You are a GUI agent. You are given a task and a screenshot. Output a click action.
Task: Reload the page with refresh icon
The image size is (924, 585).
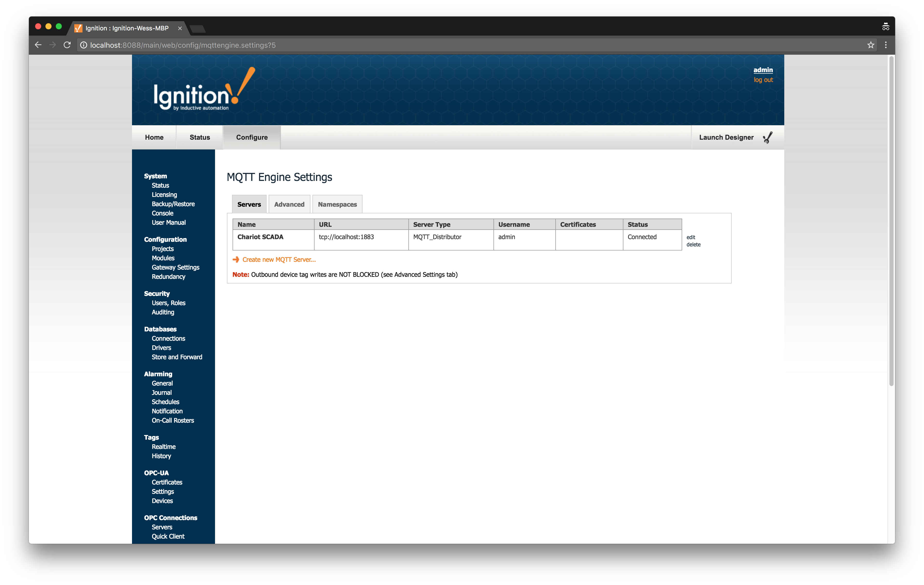click(67, 45)
